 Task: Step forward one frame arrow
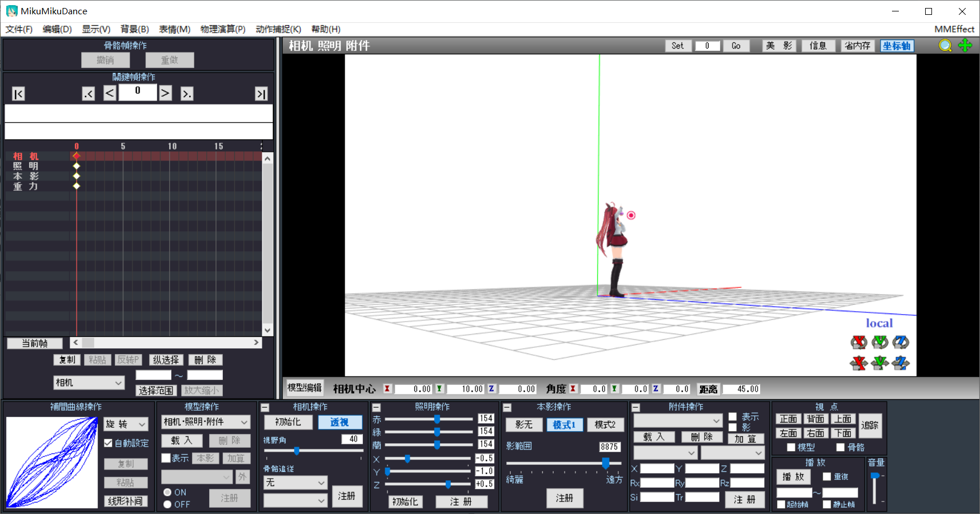pyautogui.click(x=165, y=93)
